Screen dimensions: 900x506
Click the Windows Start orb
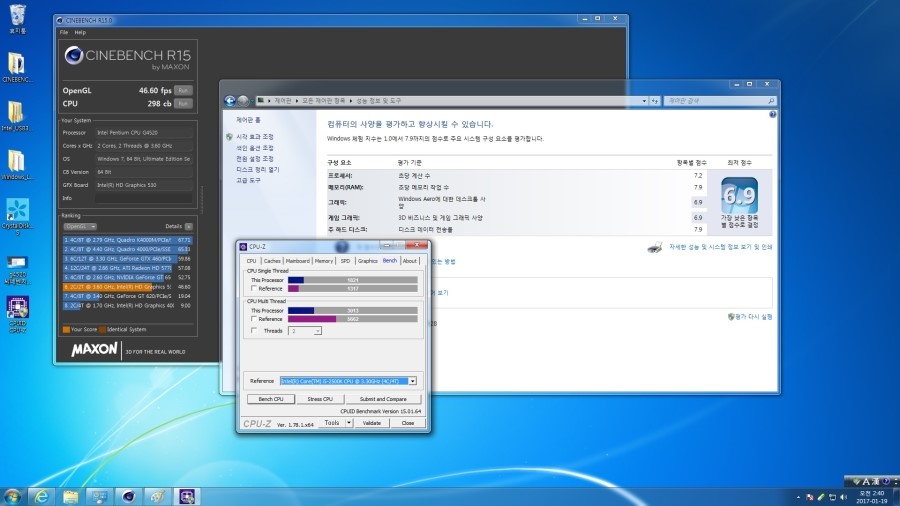pos(12,495)
